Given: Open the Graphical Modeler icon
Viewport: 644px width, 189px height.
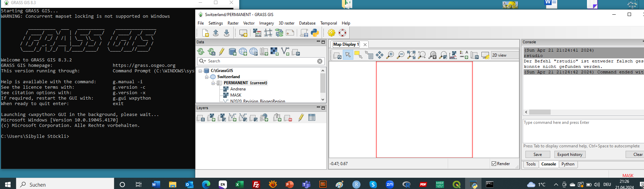Looking at the screenshot, I should pos(279,33).
